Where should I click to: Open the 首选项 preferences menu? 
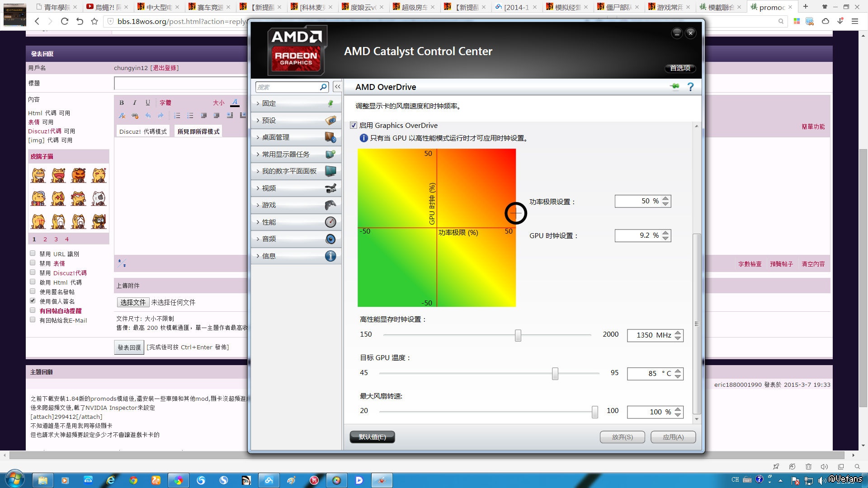680,68
